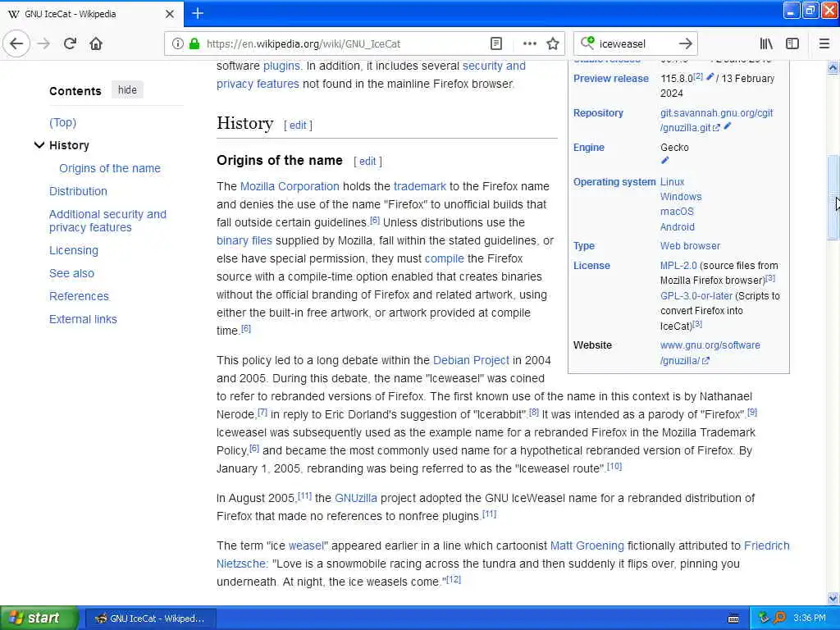Show site information via the info icon
Viewport: 840px width, 630px height.
(177, 43)
